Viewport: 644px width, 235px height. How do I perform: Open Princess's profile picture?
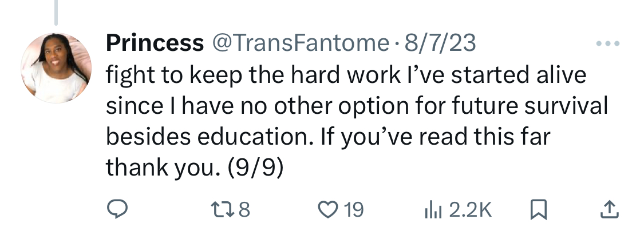56,68
